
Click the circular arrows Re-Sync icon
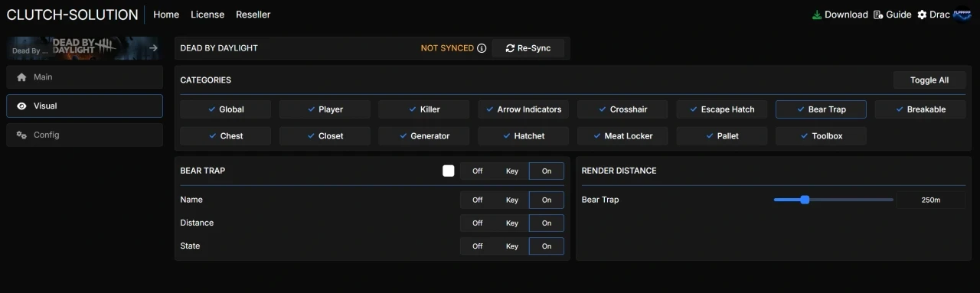510,48
